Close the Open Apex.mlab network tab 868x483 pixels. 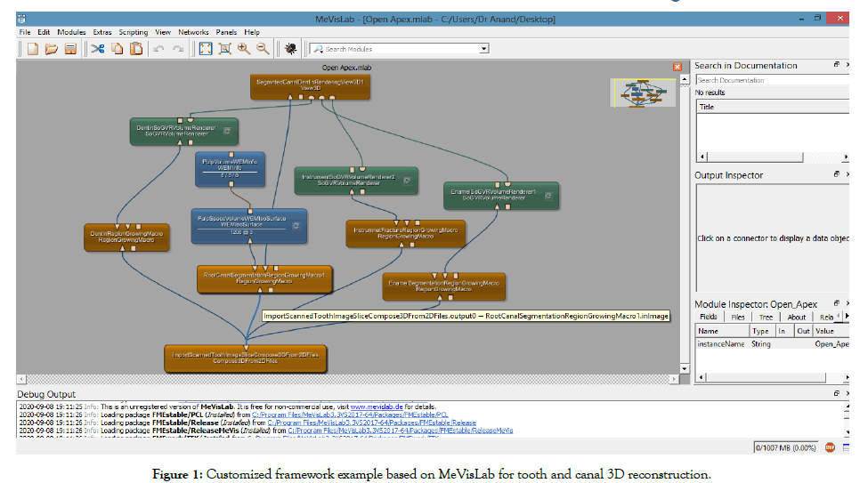pyautogui.click(x=677, y=67)
